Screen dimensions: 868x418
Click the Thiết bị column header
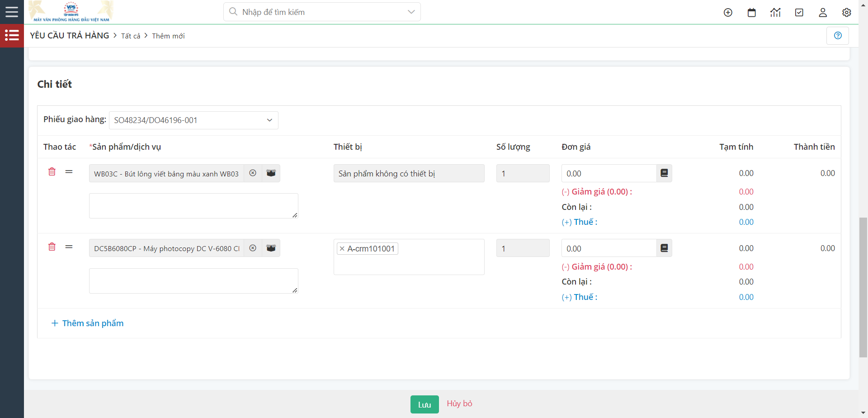[x=348, y=147]
